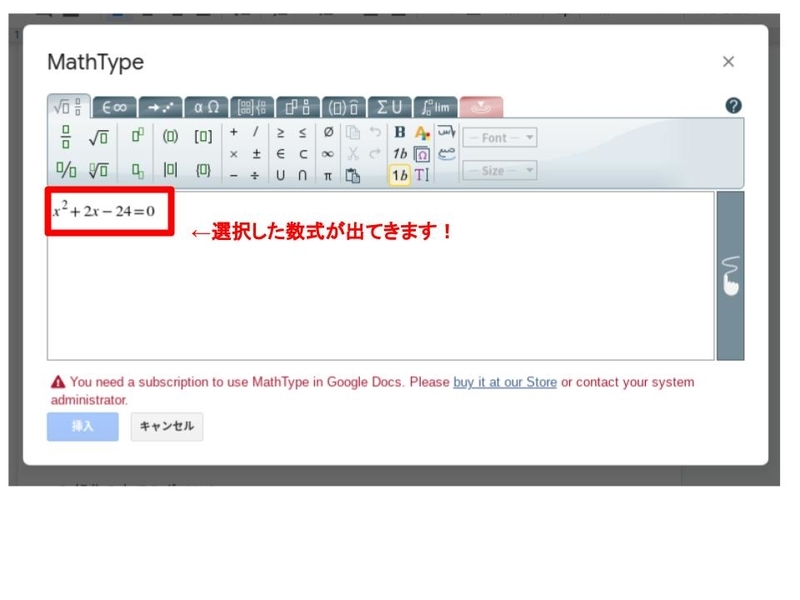Switch to the arrows tab
Image resolution: width=800 pixels, height=600 pixels.
160,107
